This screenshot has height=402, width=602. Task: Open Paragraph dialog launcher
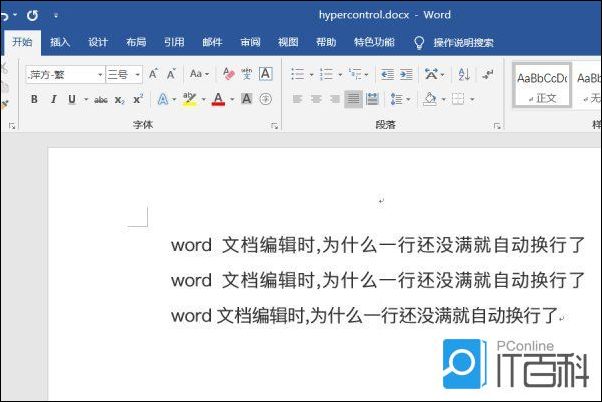(x=497, y=126)
